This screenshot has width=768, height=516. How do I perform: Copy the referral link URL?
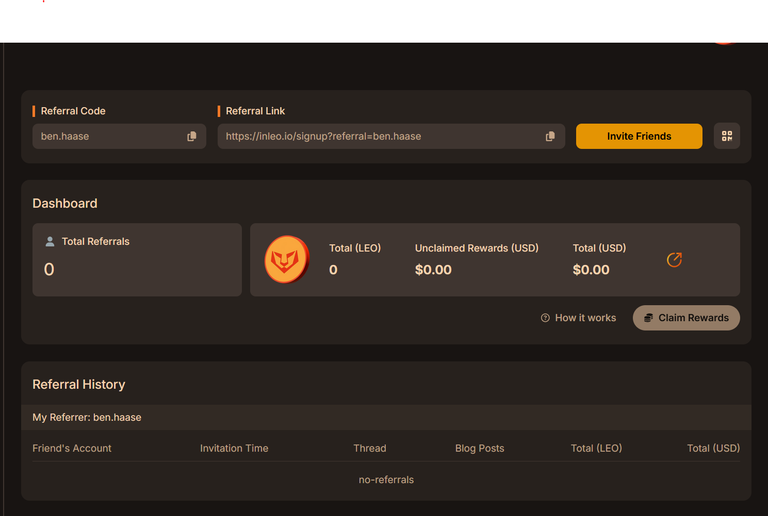550,136
